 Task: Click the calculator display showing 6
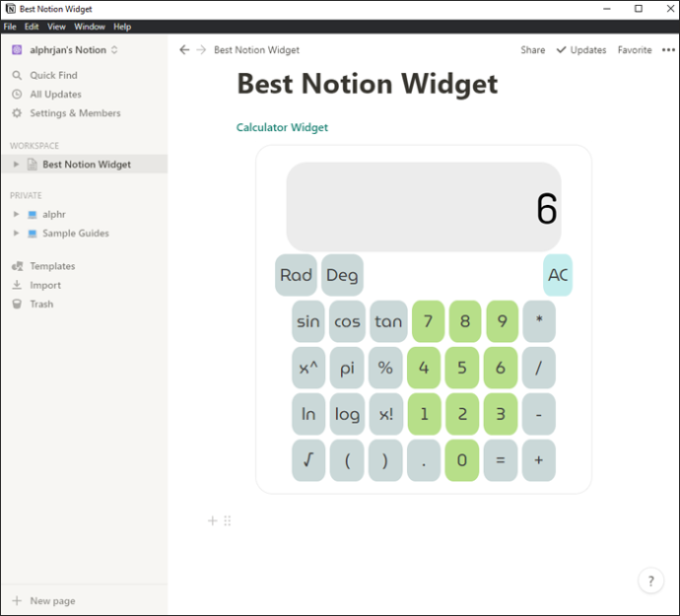[424, 207]
